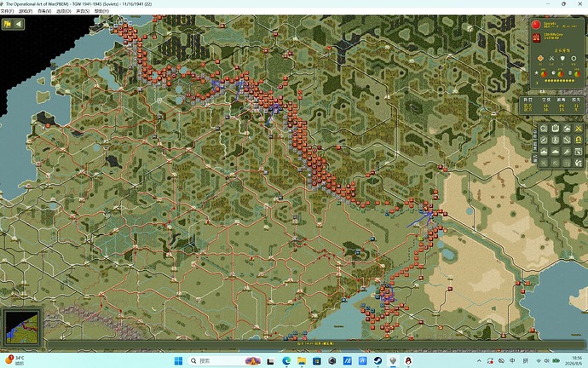Click third button in tool grid second row

(567, 140)
